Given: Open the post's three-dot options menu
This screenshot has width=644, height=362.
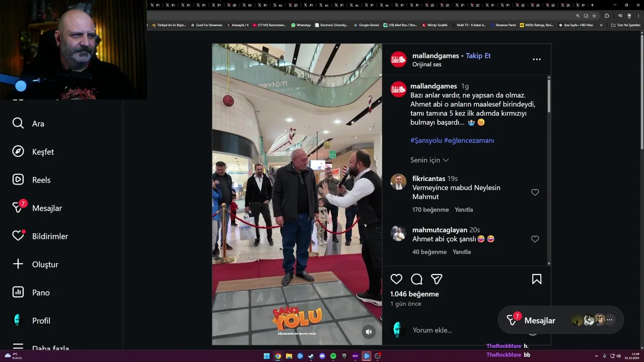Looking at the screenshot, I should tap(537, 59).
